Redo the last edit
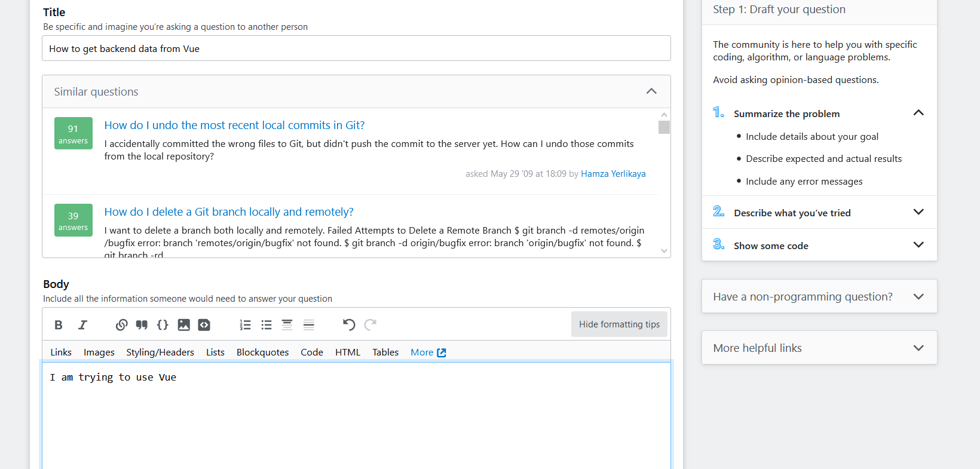 click(x=370, y=325)
